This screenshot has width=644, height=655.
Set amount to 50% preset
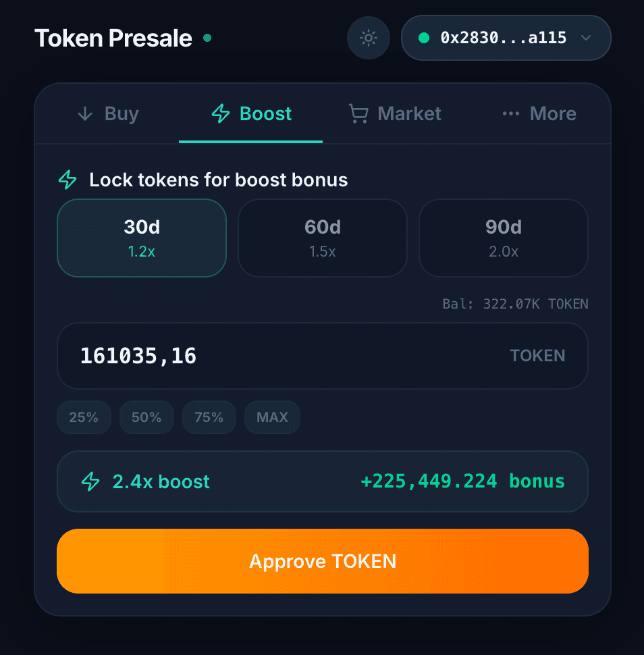pos(146,417)
